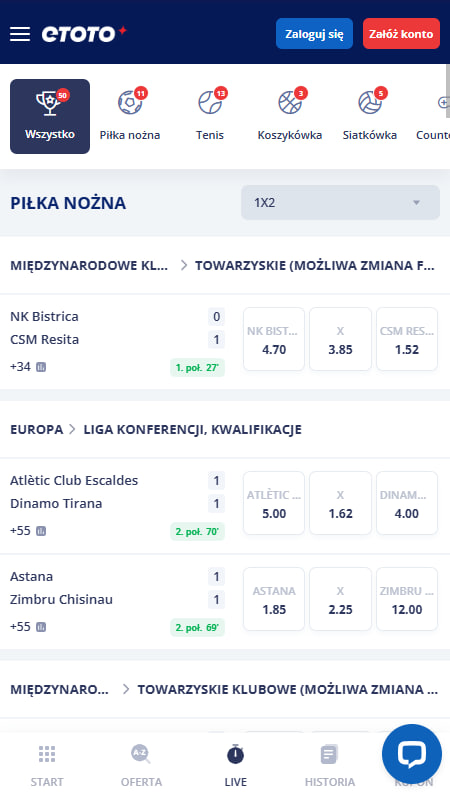
Task: Click the Załóż konto button
Action: tap(401, 34)
